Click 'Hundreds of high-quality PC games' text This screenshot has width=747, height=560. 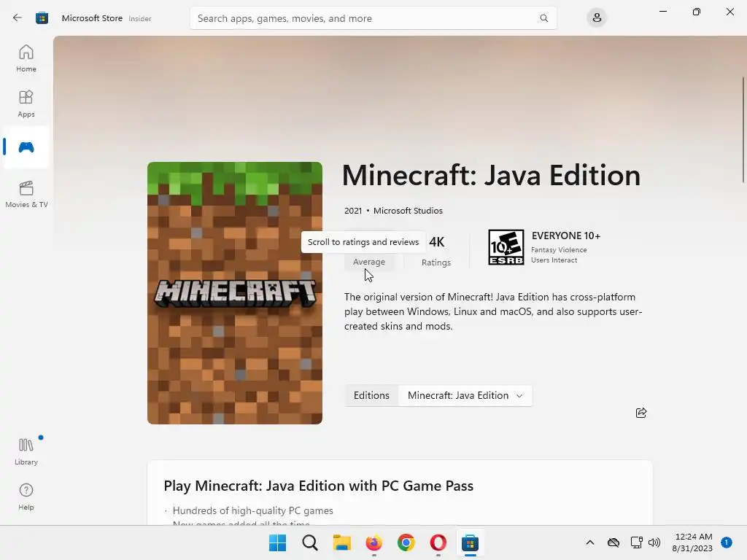click(253, 510)
